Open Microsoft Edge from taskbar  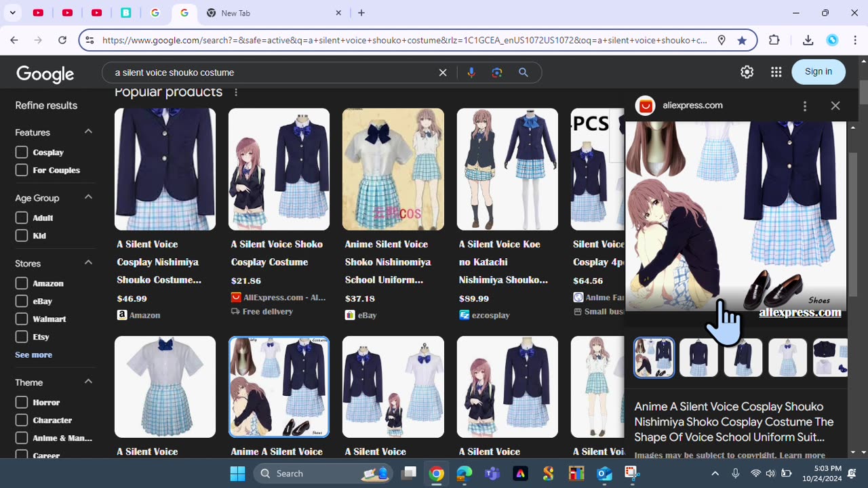coord(465,473)
